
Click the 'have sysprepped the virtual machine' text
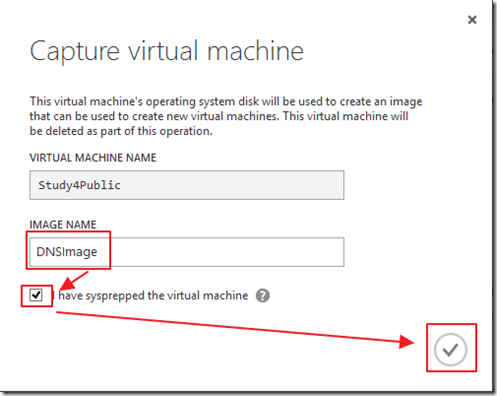tap(153, 296)
